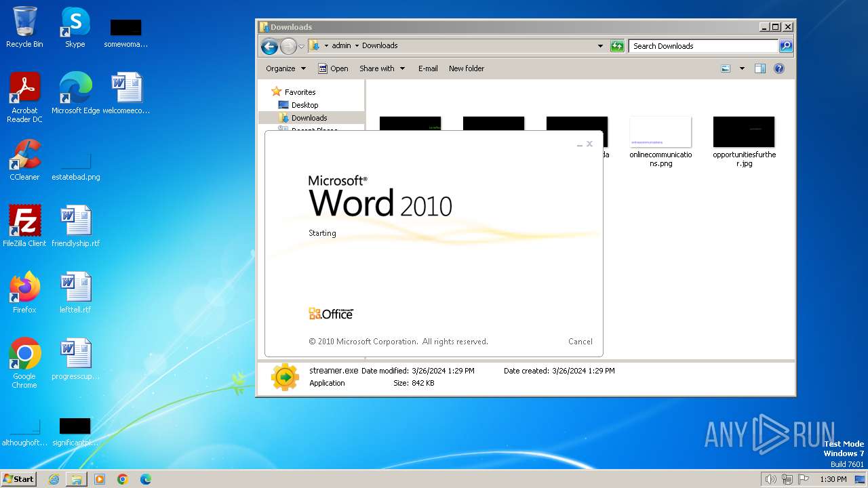Select the progresscup document icon
Viewport: 868px width, 488px height.
coord(75,359)
